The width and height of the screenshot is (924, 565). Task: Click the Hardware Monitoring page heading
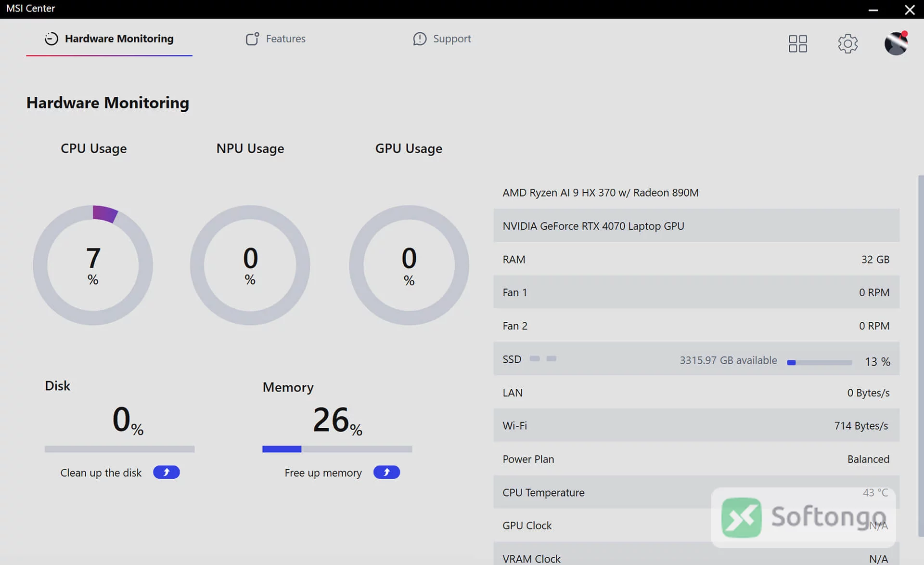tap(108, 103)
